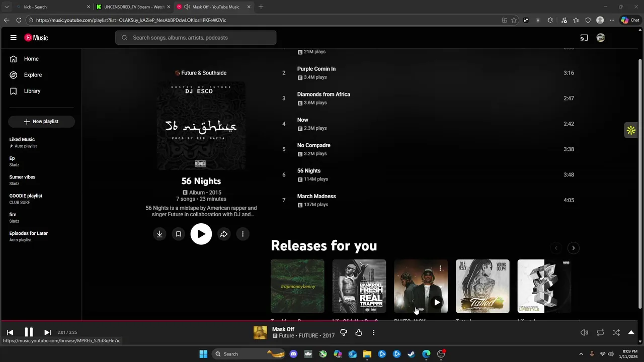Share the 56 Nights album

pos(224,234)
